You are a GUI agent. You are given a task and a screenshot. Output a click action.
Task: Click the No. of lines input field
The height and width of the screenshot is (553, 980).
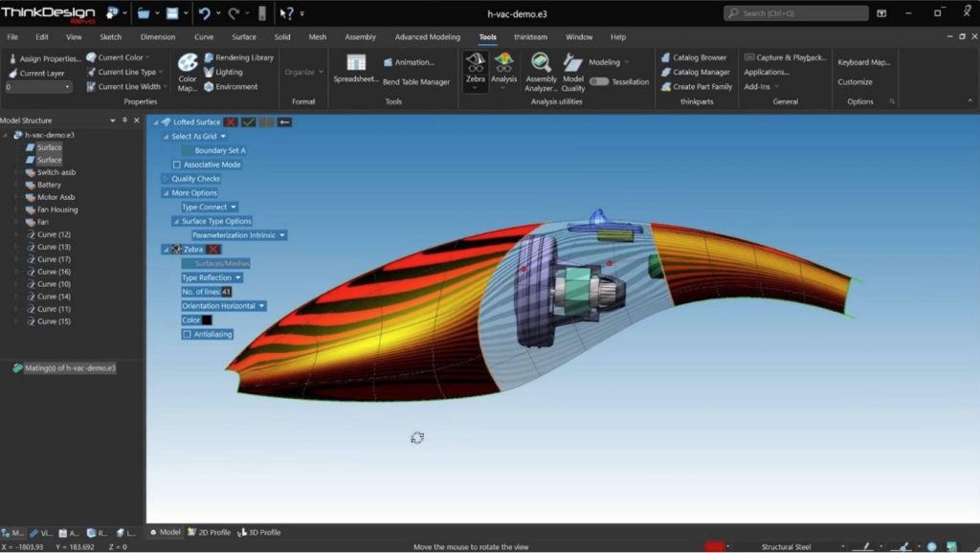226,292
